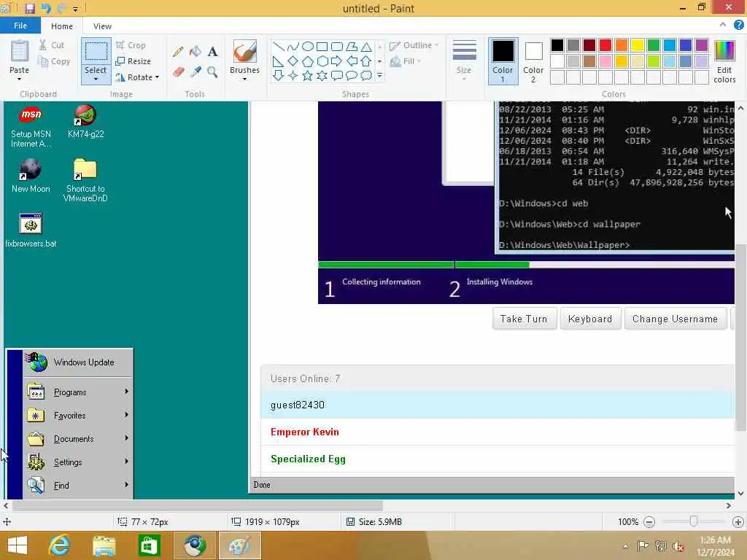Click zoom out minus button
Viewport: 747px width, 560px height.
click(x=649, y=522)
